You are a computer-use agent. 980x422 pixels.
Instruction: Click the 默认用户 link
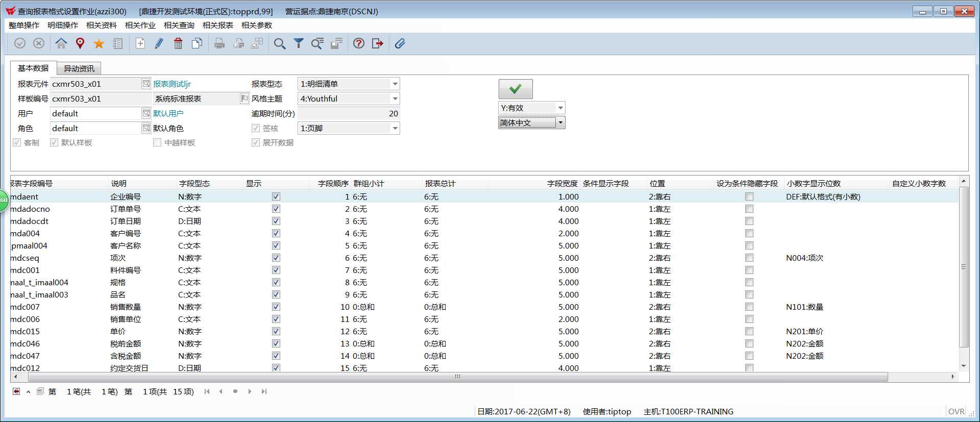click(168, 114)
